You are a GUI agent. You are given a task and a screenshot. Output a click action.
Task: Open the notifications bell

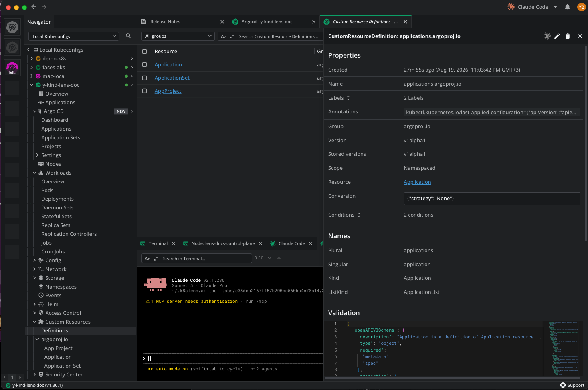click(x=567, y=7)
